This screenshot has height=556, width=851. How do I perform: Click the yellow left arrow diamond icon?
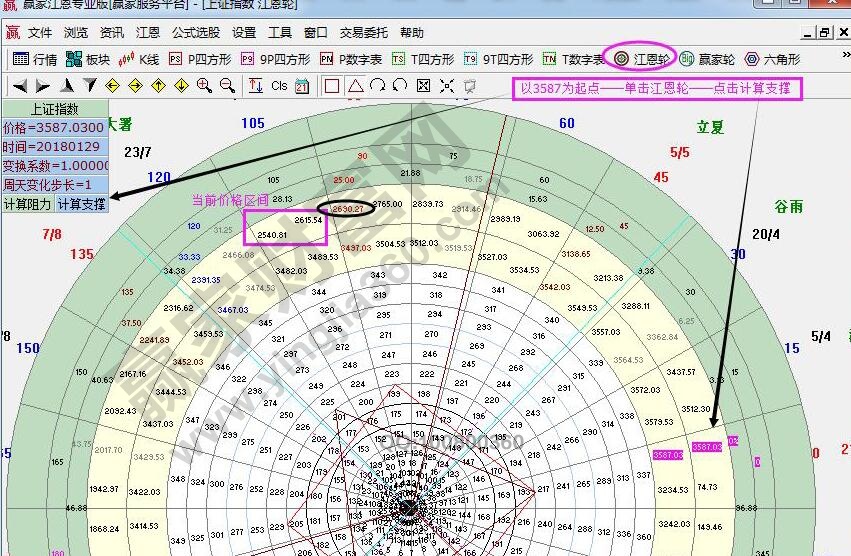tap(113, 86)
